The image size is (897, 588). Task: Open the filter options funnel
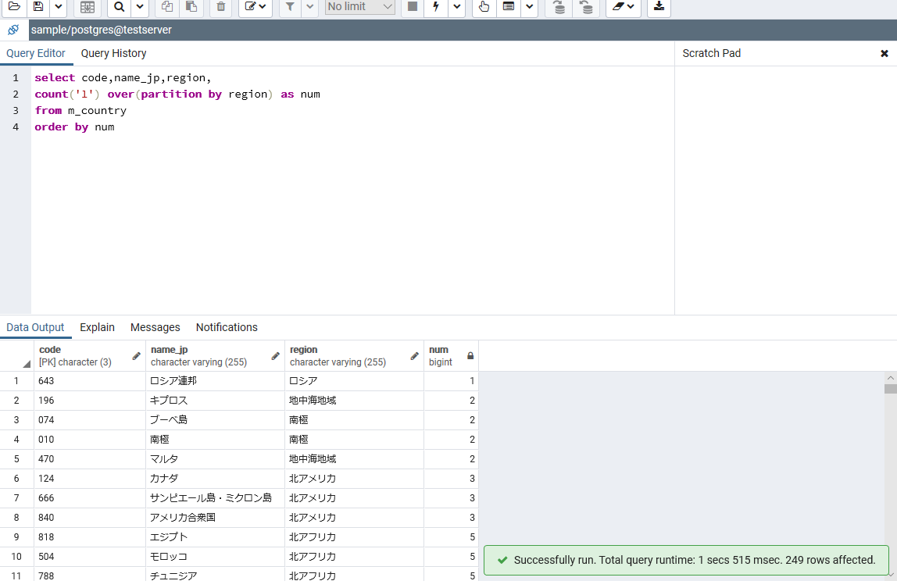click(290, 8)
